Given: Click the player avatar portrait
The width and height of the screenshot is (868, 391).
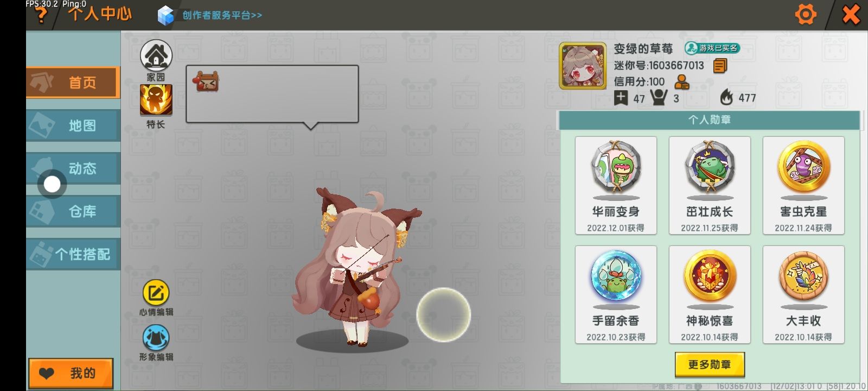Looking at the screenshot, I should 583,66.
